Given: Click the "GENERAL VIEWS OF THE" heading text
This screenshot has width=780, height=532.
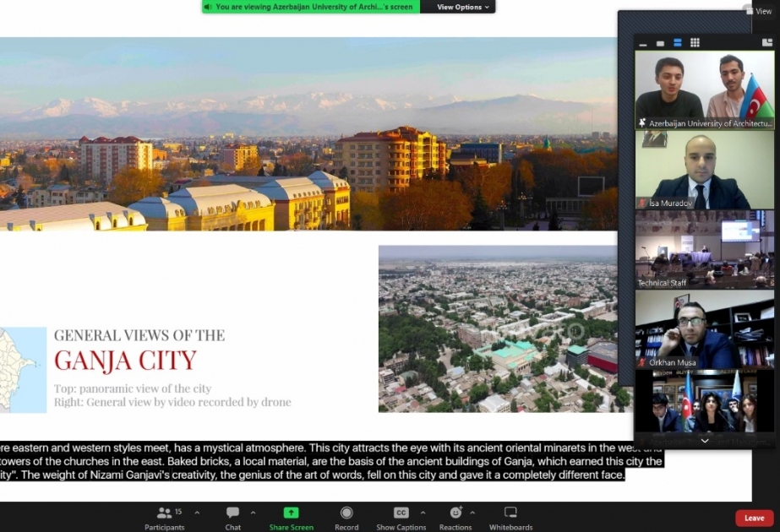Looking at the screenshot, I should [139, 335].
